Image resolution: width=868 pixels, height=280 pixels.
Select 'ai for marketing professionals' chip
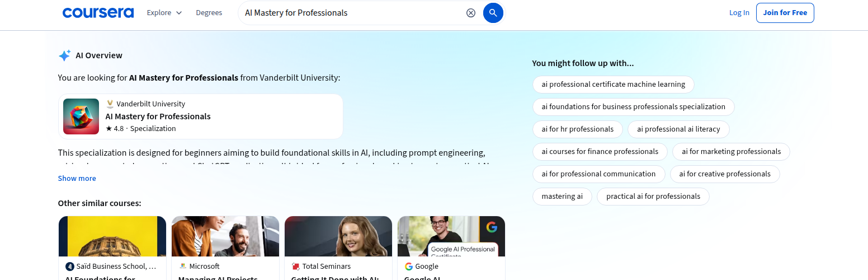click(731, 152)
